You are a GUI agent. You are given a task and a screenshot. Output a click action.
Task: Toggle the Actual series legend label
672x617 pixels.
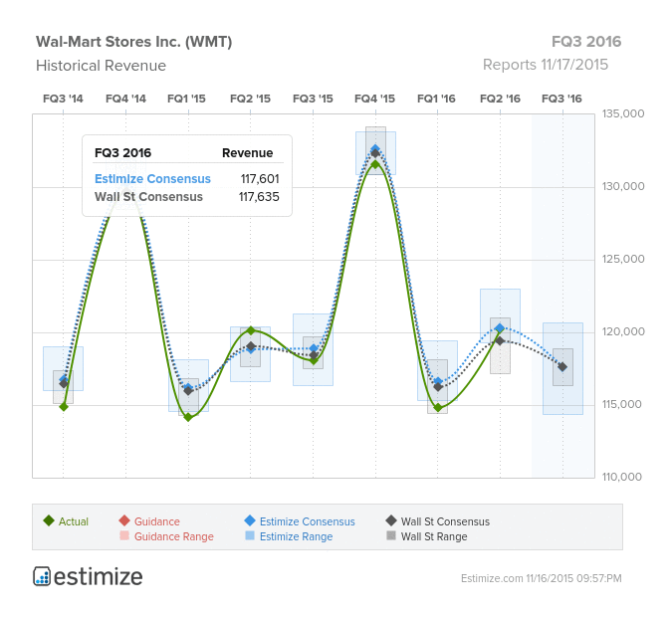coord(74,521)
